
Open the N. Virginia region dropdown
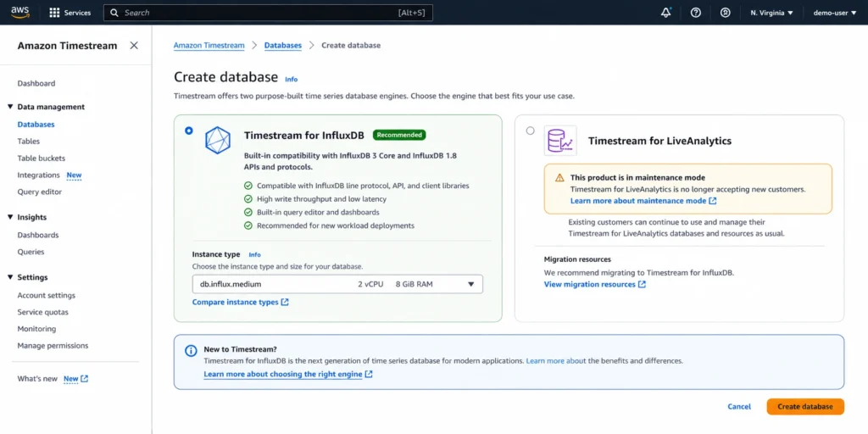point(771,13)
